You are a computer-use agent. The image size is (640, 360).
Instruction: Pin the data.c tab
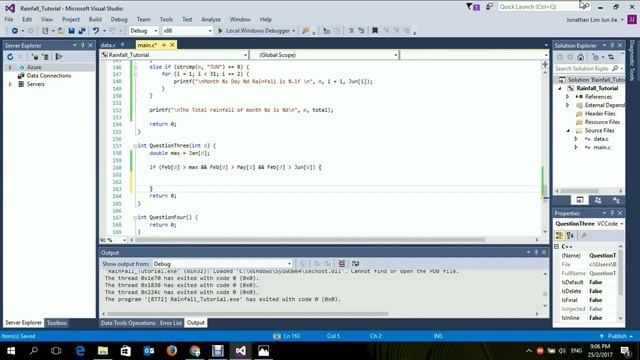[x=122, y=44]
